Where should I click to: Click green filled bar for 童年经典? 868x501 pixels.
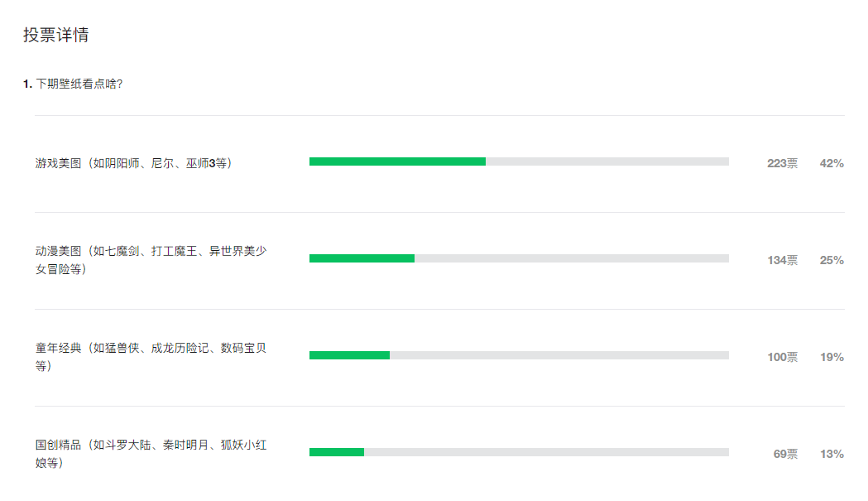click(349, 355)
